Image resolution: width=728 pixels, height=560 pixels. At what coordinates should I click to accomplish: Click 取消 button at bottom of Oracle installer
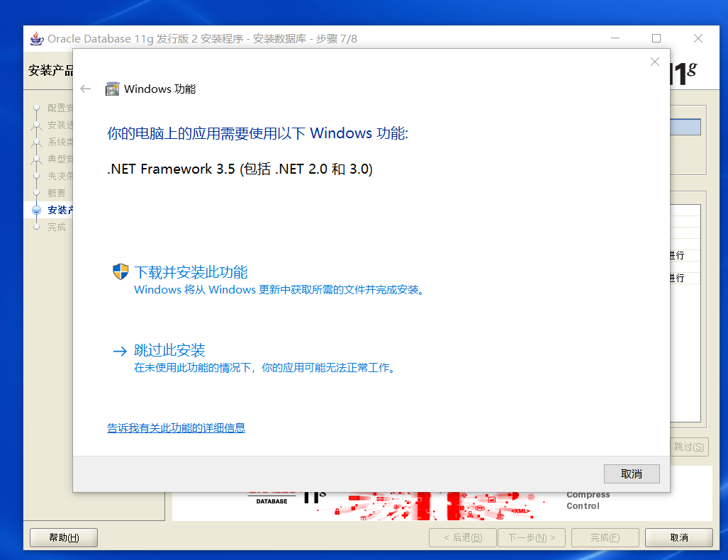click(679, 538)
